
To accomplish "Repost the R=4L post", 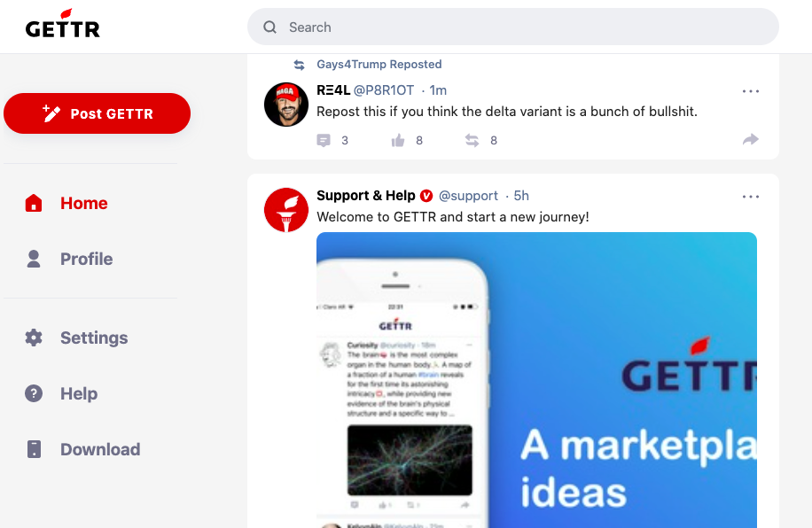I will [x=472, y=140].
